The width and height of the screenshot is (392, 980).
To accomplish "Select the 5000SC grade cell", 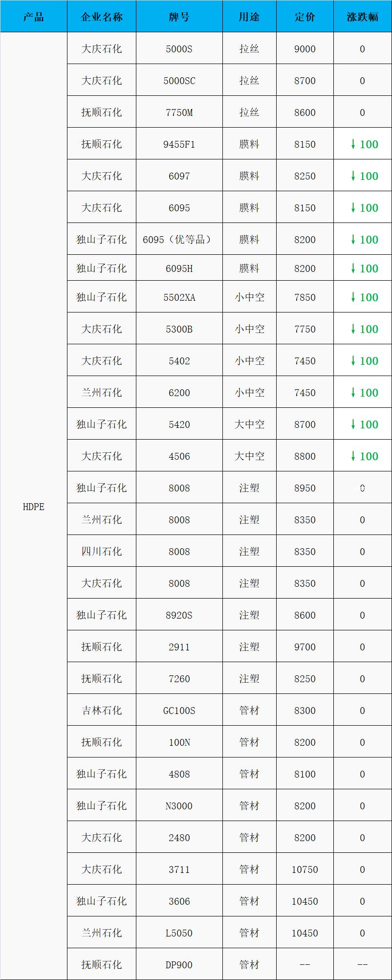I will [179, 81].
